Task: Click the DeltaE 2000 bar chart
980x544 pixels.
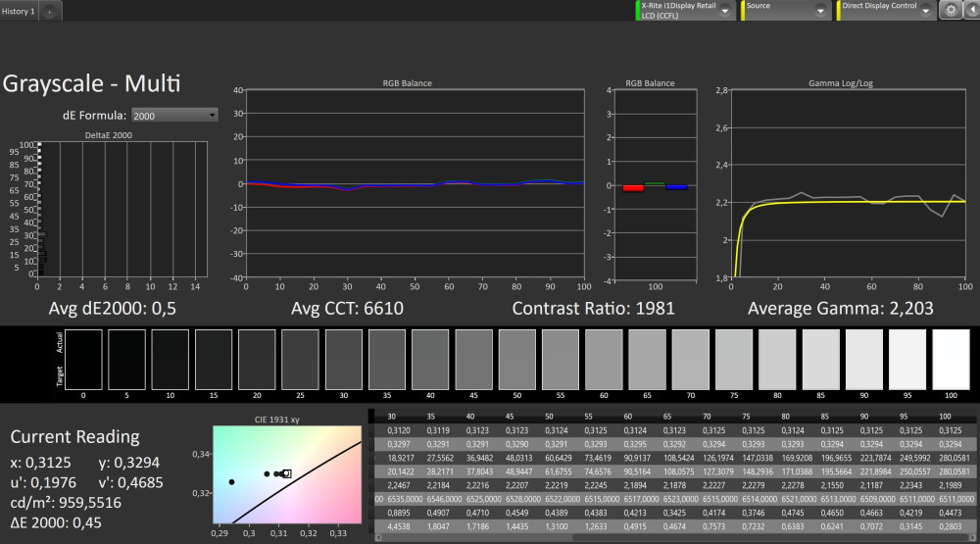Action: click(122, 210)
